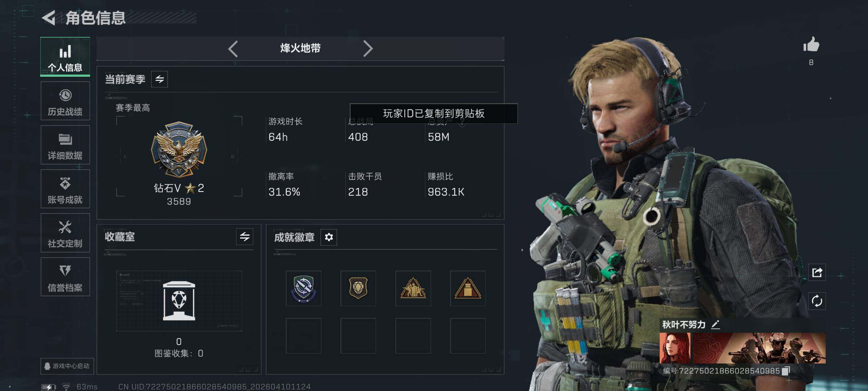
Task: Toggle the 收藏室 swap view button
Action: click(x=244, y=237)
